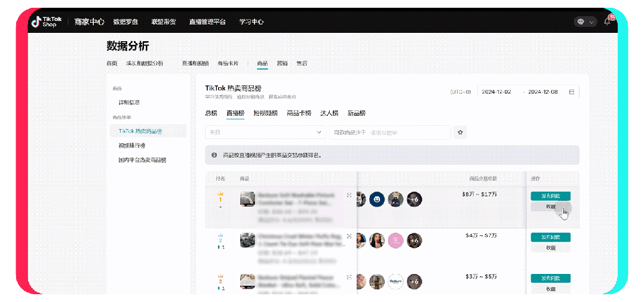The image size is (644, 302).
Task: Select the 总榜 ranking tab
Action: pyautogui.click(x=211, y=113)
